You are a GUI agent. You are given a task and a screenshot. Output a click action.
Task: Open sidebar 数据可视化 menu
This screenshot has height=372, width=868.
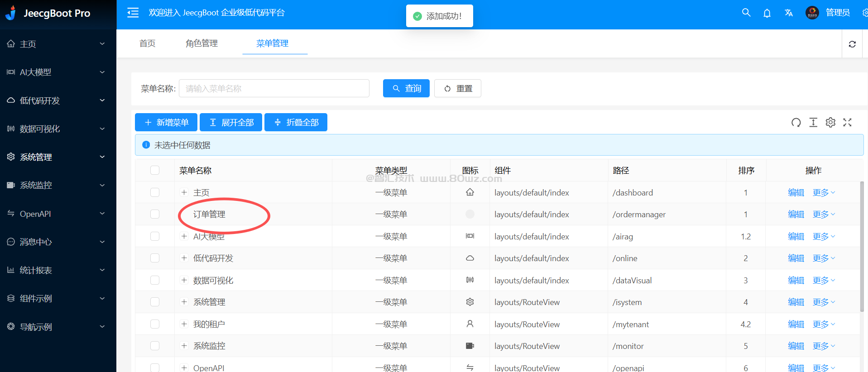(58, 129)
